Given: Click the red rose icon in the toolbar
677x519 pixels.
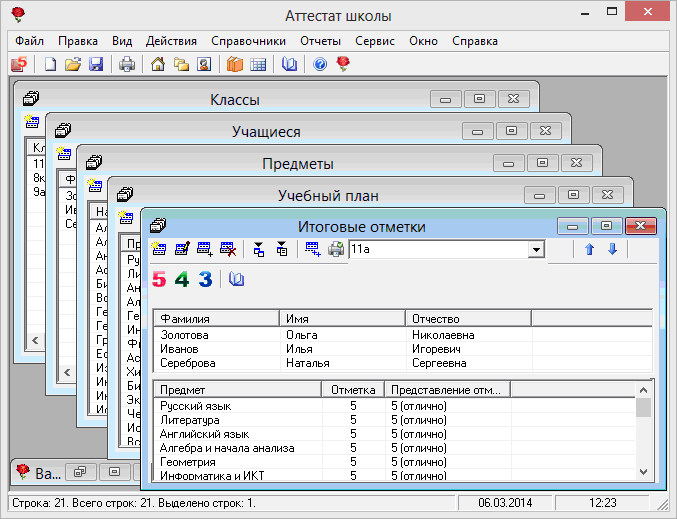Looking at the screenshot, I should click(x=343, y=65).
